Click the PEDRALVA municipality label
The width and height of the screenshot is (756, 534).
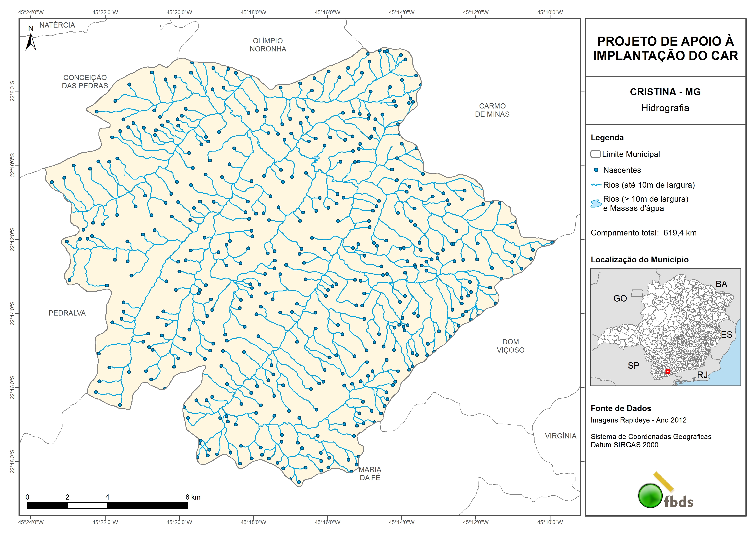(x=67, y=313)
